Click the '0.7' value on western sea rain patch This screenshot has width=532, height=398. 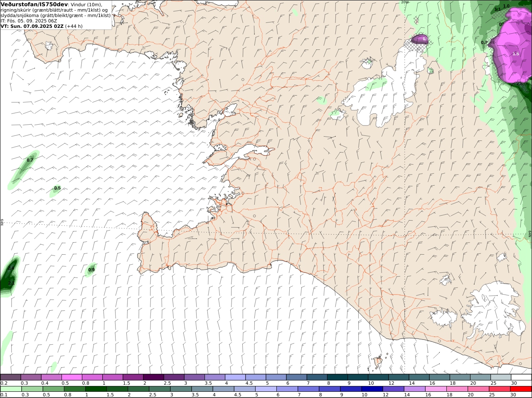30,160
